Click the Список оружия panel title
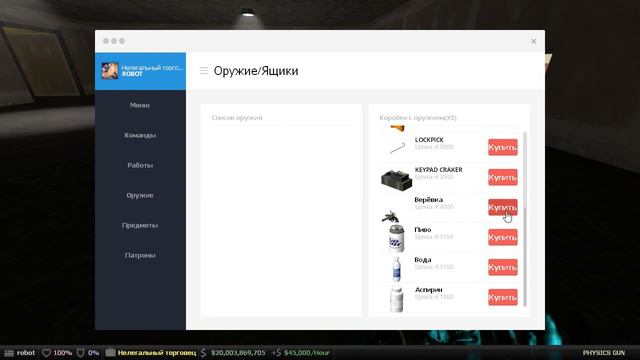The width and height of the screenshot is (640, 360). (237, 118)
